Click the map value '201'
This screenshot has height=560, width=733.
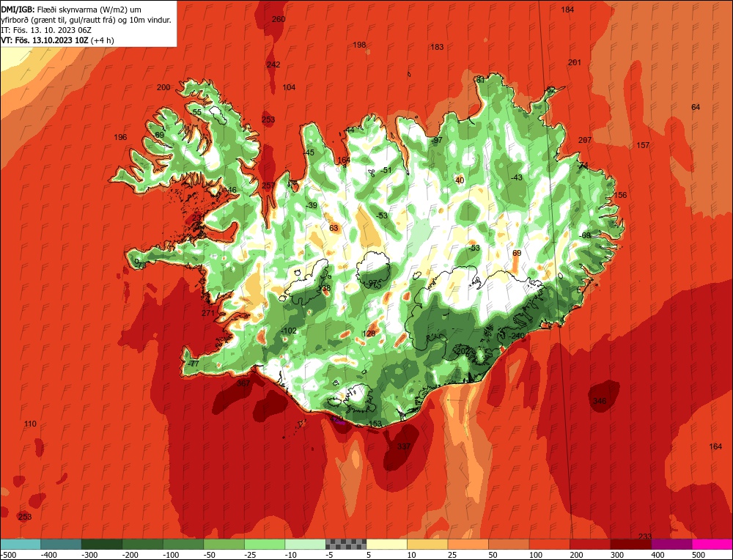(x=575, y=62)
